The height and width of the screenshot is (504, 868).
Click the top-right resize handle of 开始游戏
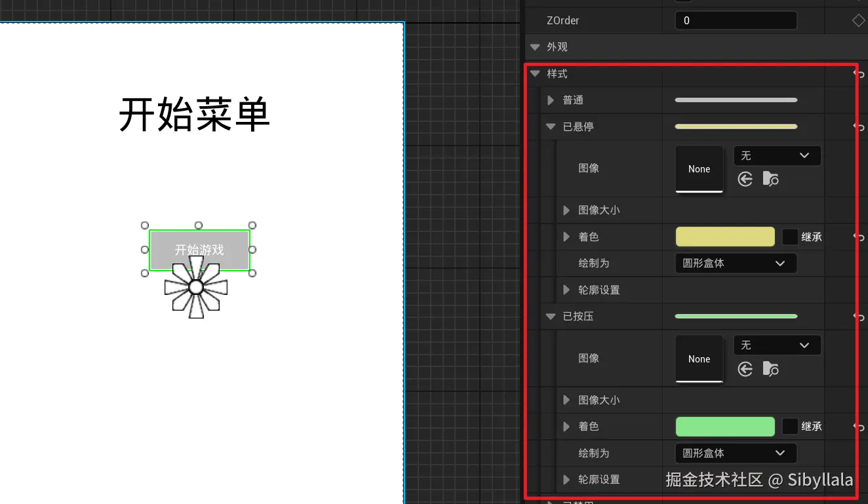click(252, 225)
